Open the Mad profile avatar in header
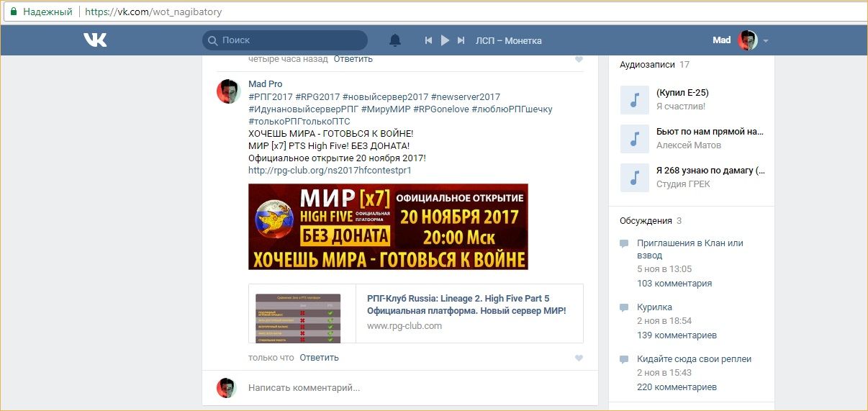 tap(748, 40)
